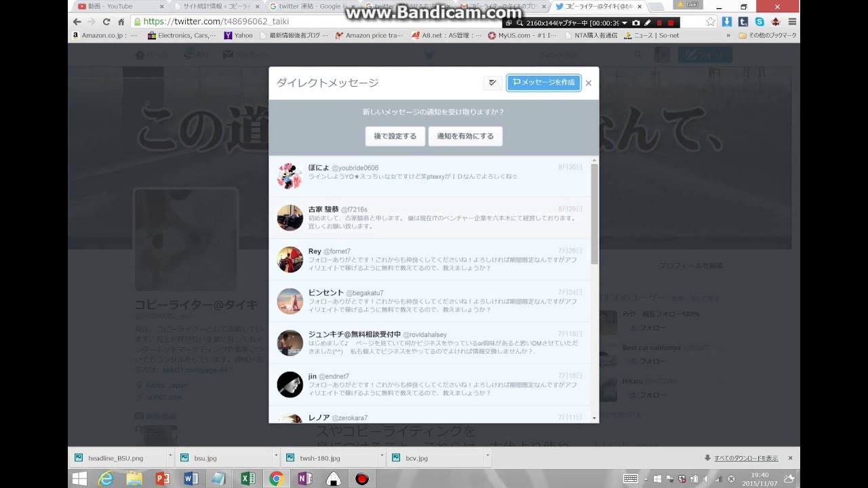Close the downloads bar
Image resolution: width=868 pixels, height=488 pixels.
coord(790,458)
